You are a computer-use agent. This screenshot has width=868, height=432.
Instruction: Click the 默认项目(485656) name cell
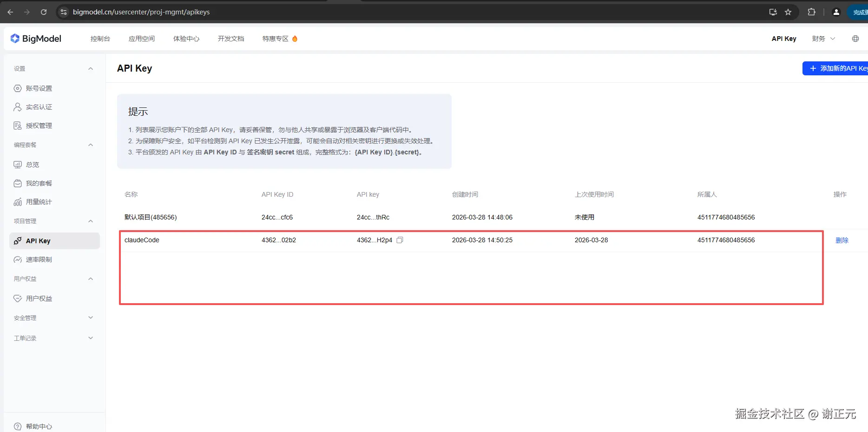151,217
